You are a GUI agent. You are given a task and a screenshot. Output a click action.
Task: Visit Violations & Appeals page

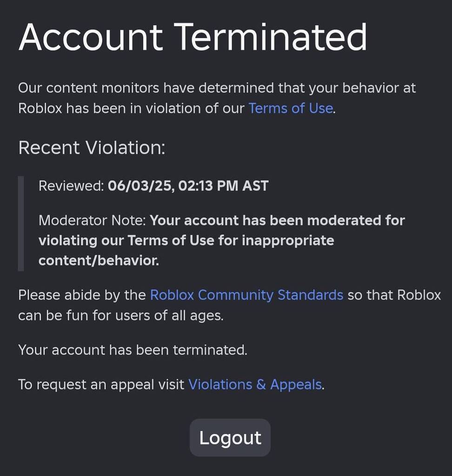255,384
